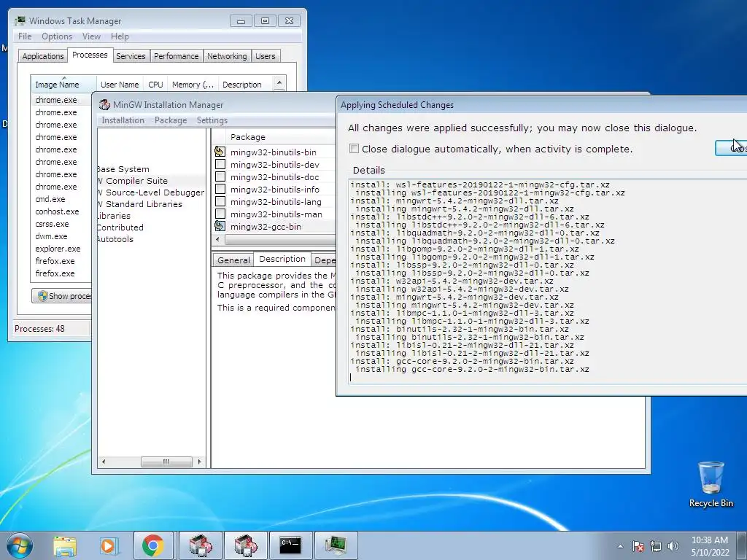Screen dimensions: 747x560
Task: Select csrss.exe in the process list
Action: (x=52, y=224)
